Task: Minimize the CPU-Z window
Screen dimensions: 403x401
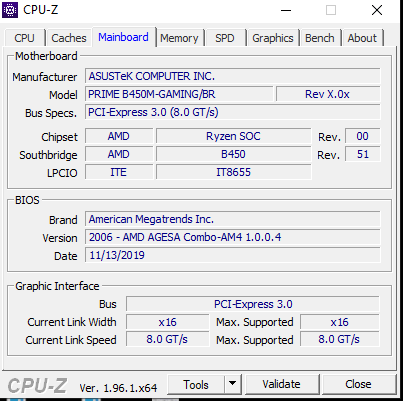Action: (x=286, y=10)
